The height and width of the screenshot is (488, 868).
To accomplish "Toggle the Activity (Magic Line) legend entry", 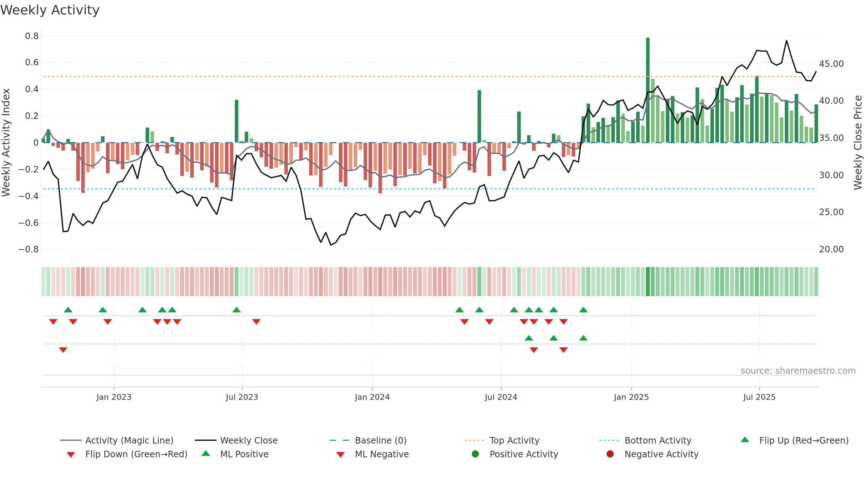I will pyautogui.click(x=117, y=440).
